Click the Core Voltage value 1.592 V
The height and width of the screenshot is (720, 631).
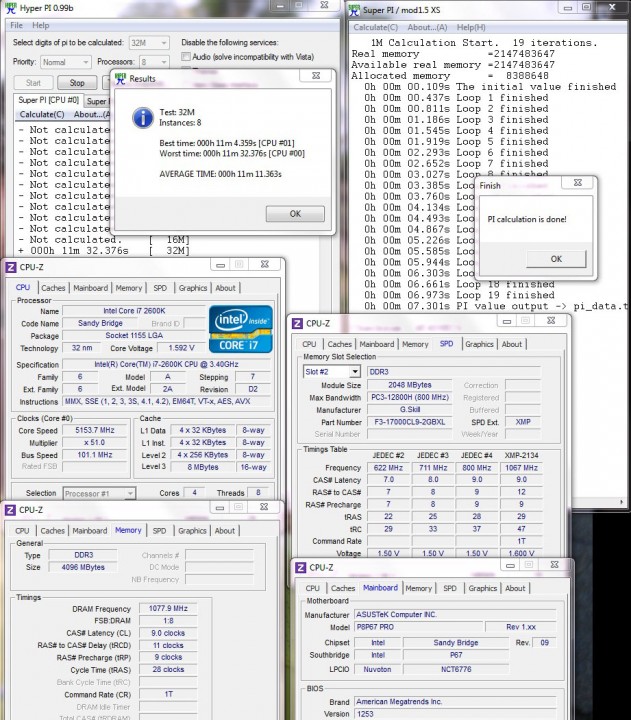coord(181,348)
